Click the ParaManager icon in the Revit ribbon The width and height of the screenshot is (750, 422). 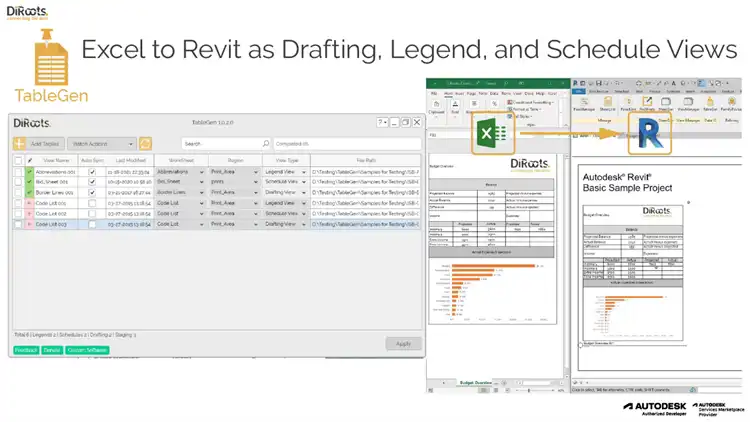584,101
